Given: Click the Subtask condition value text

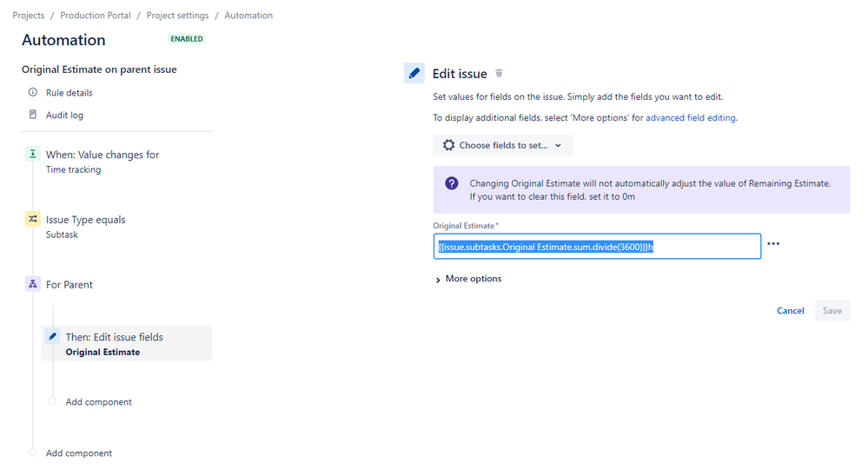Looking at the screenshot, I should click(x=62, y=235).
